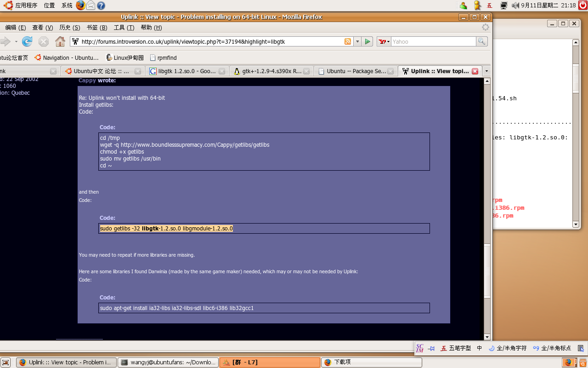Open the network monitor tray icon
The height and width of the screenshot is (368, 588).
click(503, 6)
